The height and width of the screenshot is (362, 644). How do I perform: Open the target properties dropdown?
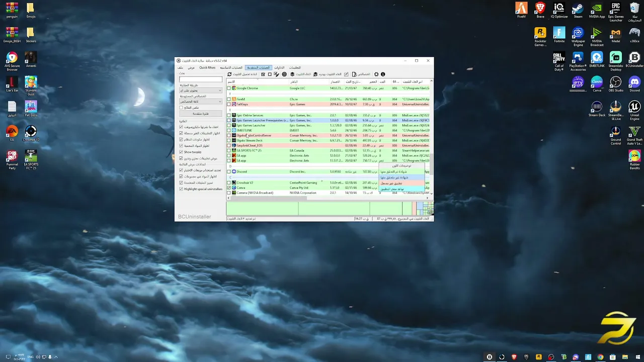201,102
